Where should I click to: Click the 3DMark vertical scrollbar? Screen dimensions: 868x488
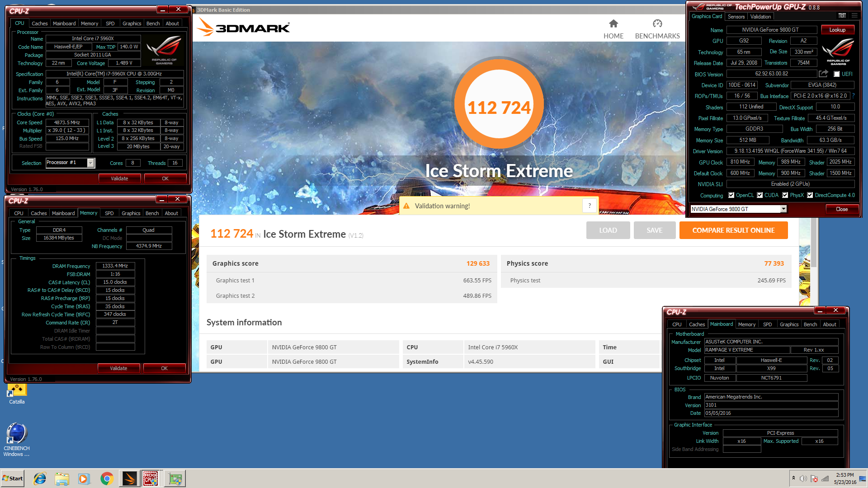814,242
